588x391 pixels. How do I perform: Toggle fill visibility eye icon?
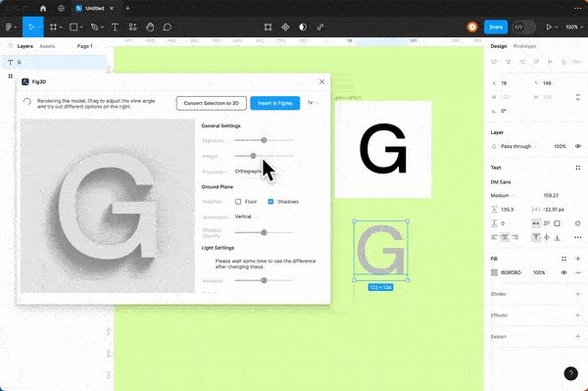[x=563, y=272]
